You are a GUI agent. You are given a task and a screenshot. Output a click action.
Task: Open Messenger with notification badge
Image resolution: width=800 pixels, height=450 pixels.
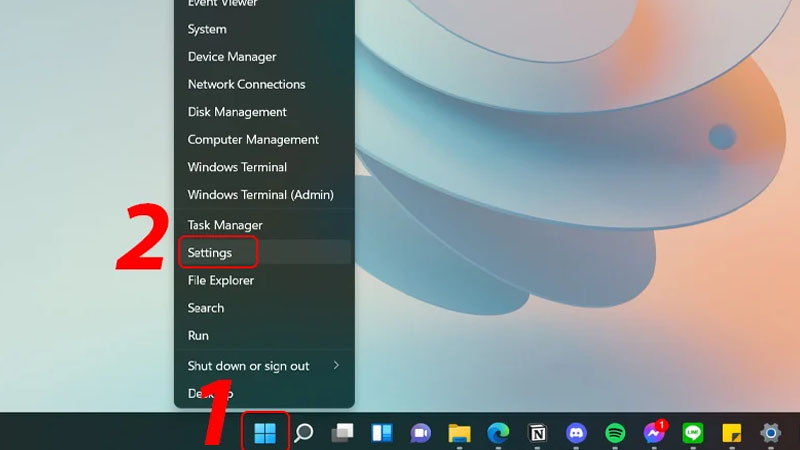(x=654, y=432)
